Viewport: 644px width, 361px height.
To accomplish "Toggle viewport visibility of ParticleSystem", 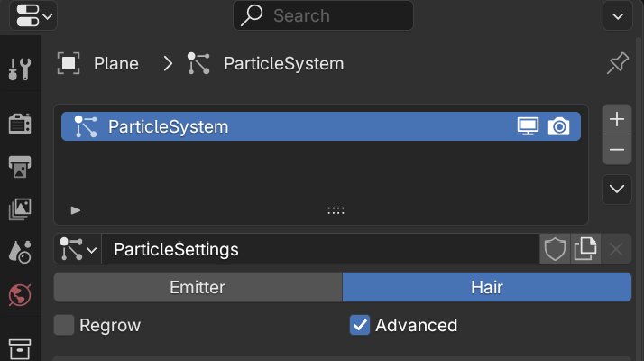I will click(528, 126).
